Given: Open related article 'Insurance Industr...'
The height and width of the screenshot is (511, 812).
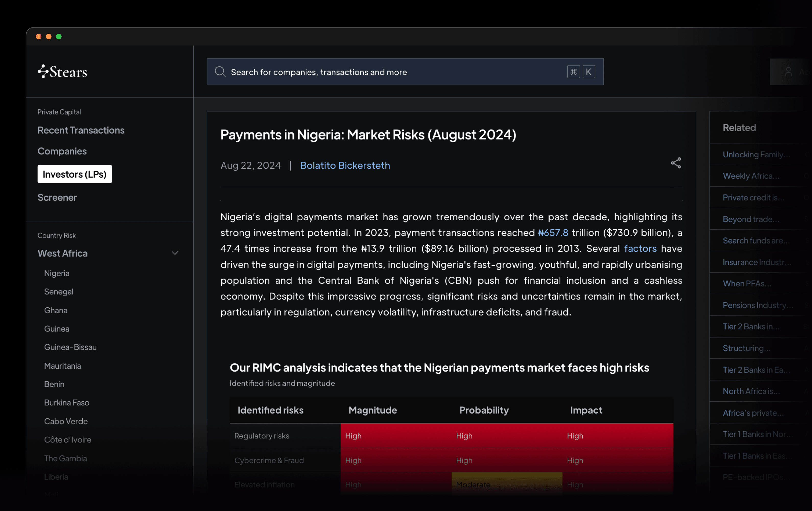Looking at the screenshot, I should point(757,262).
